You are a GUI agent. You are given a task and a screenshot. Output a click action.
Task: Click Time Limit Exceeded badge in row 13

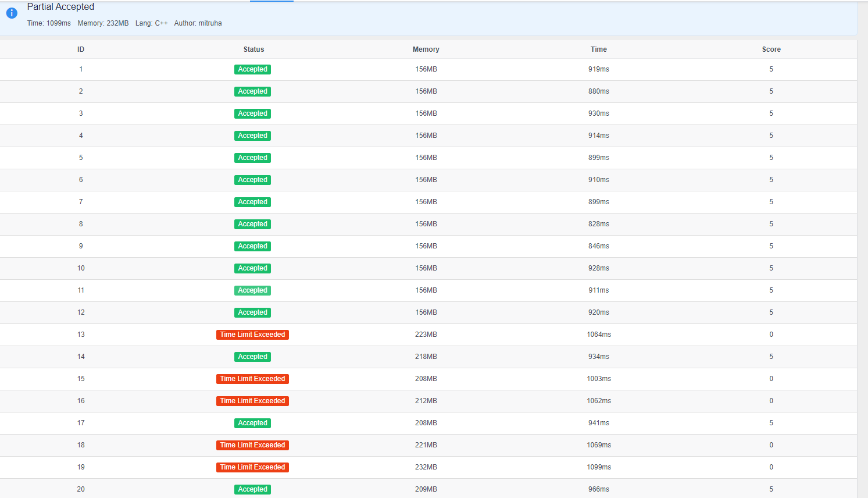coord(253,335)
